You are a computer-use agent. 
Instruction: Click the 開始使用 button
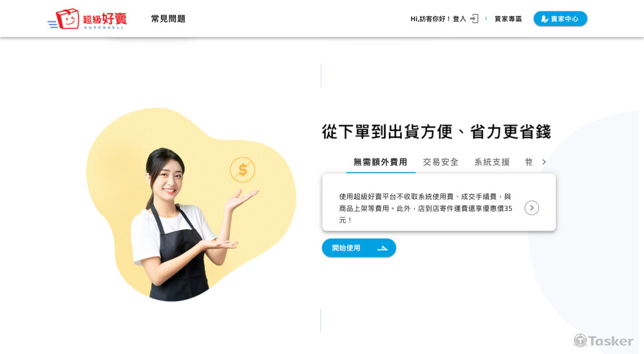click(x=359, y=248)
